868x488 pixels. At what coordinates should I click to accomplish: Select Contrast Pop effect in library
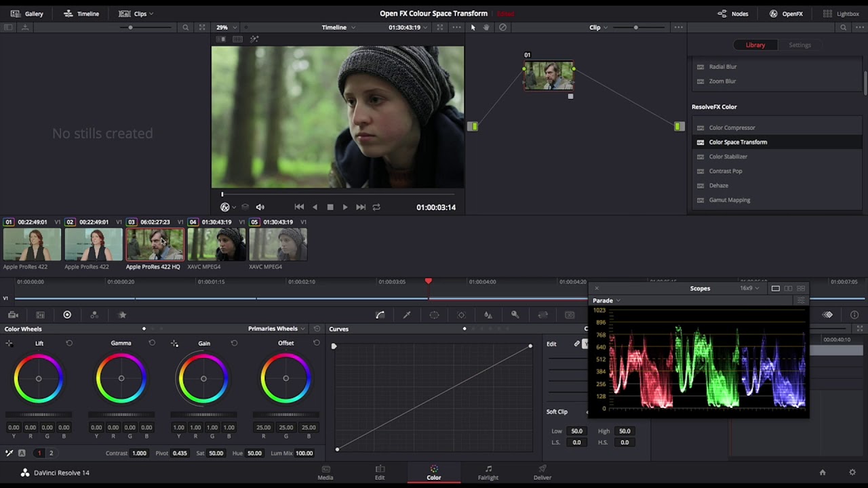click(725, 171)
